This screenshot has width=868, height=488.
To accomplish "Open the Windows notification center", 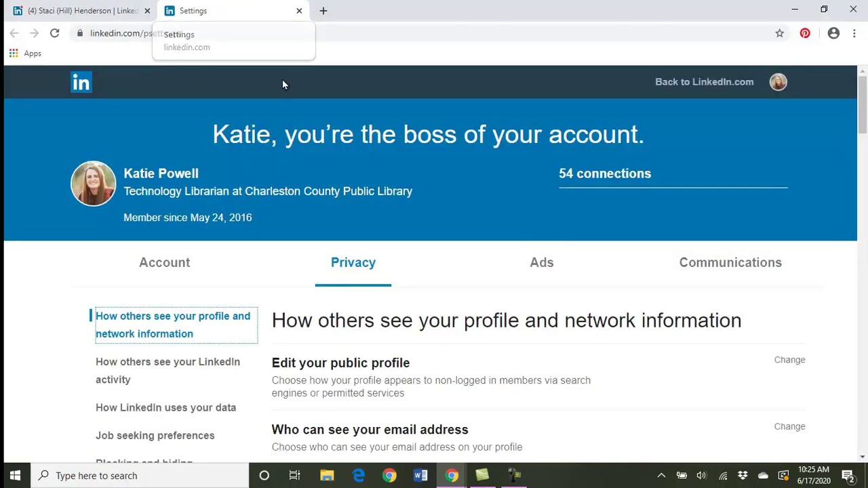I will [848, 476].
